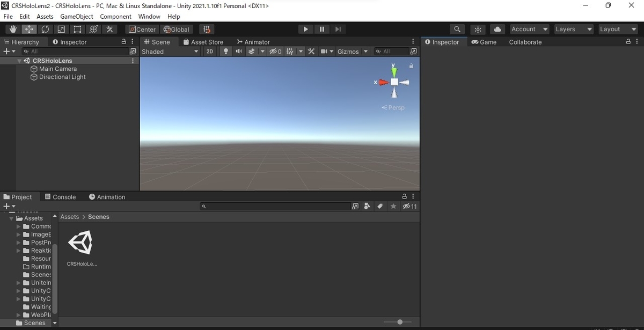
Task: Toggle hidden objects visibility showing 0
Action: pos(275,52)
